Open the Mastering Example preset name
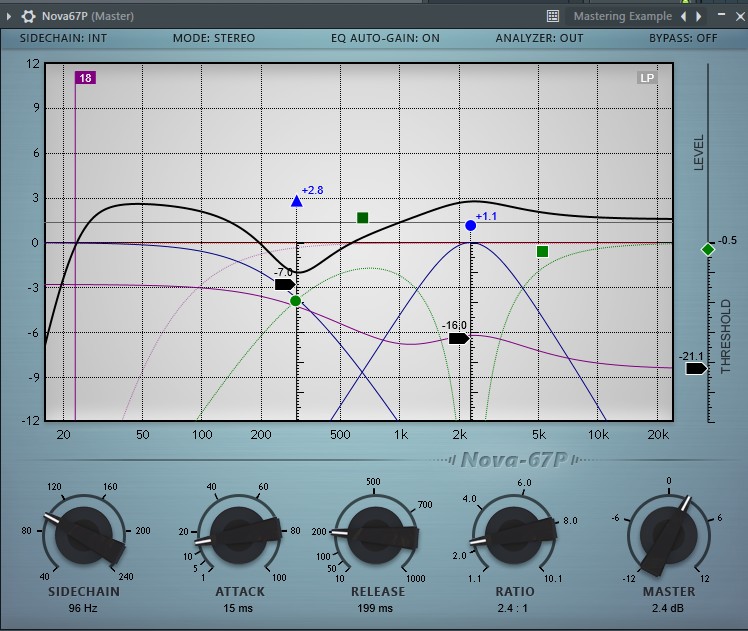 [x=623, y=16]
